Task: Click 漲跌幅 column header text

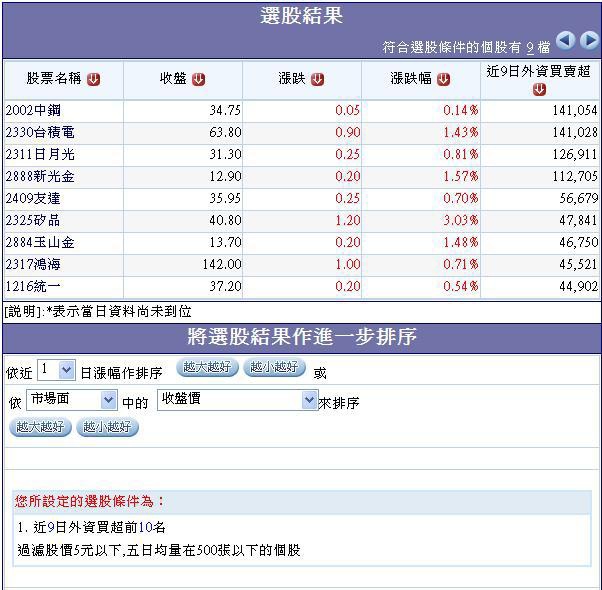Action: [x=411, y=79]
